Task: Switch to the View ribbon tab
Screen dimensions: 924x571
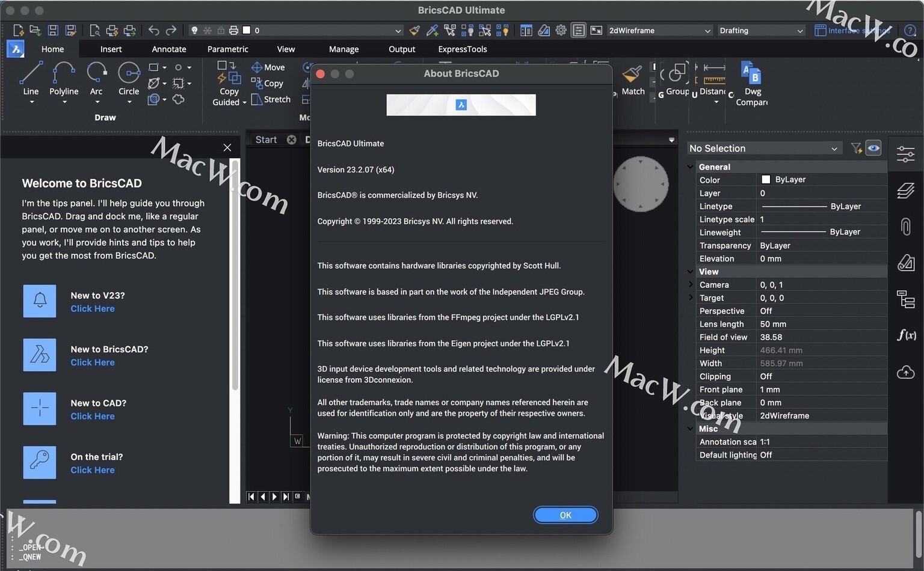Action: (x=286, y=49)
